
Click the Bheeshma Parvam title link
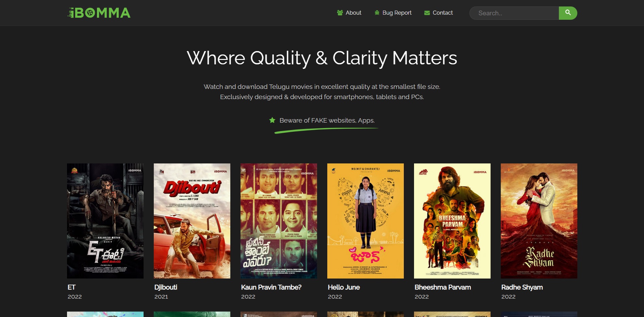click(x=443, y=287)
